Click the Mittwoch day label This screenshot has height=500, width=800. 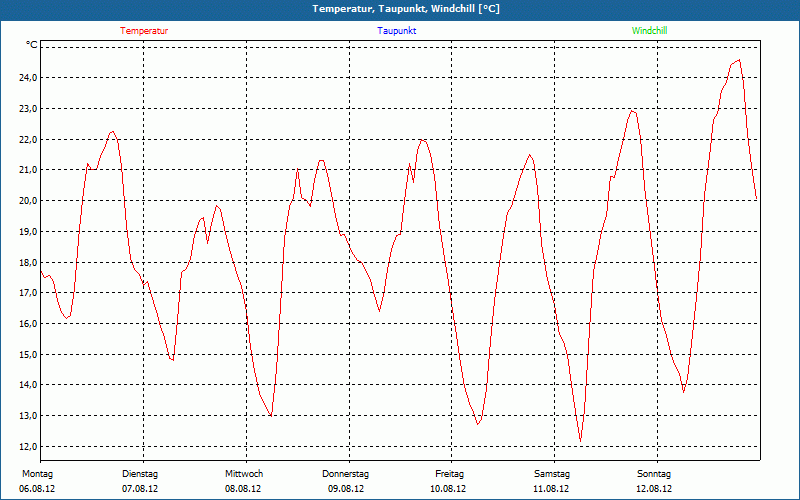point(244,474)
